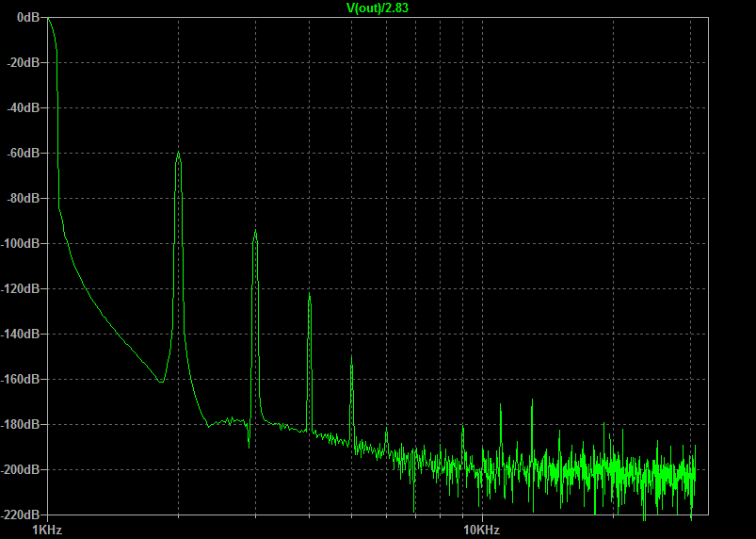Viewport: 756px width, 539px height.
Task: Click the harmonic peak near -60dB
Action: 178,153
